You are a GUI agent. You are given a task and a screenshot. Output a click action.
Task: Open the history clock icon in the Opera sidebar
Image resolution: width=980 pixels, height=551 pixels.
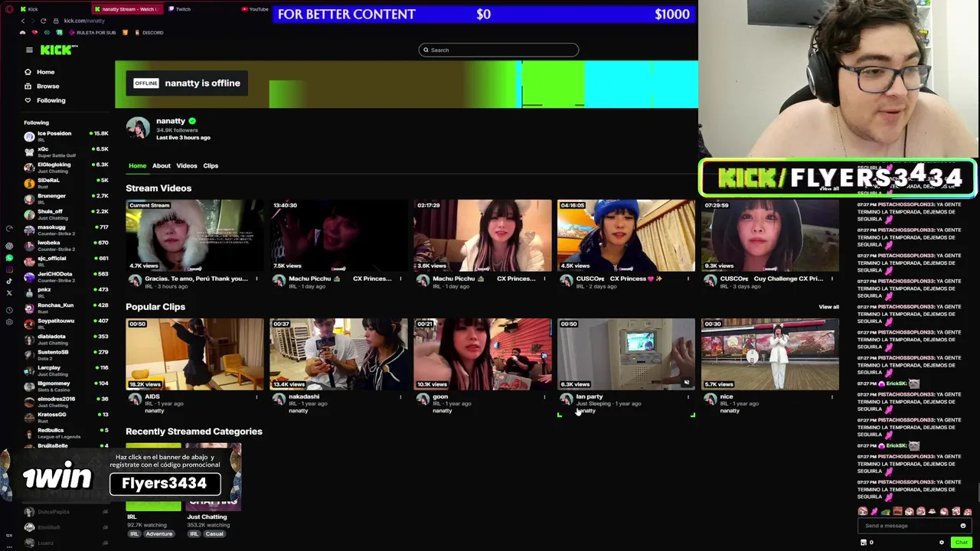coord(9,310)
